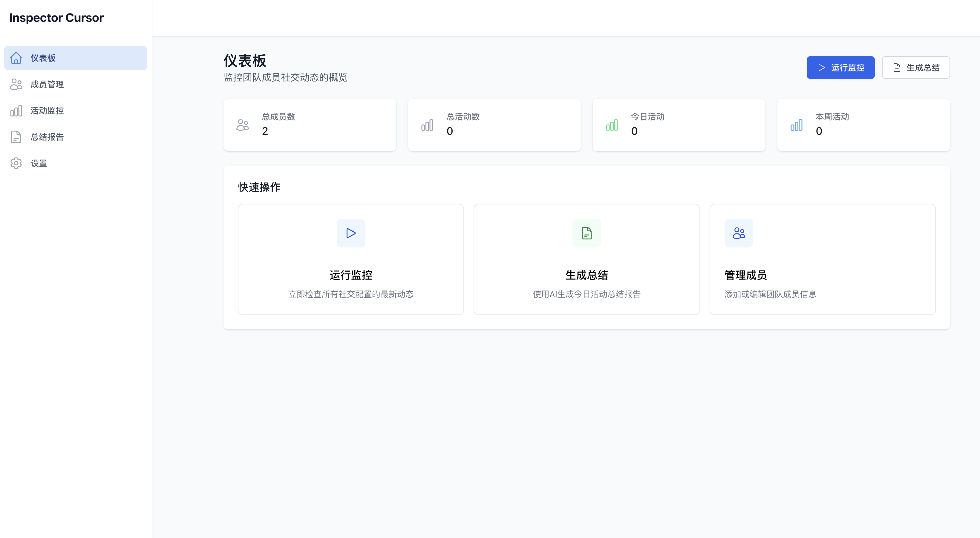Image resolution: width=980 pixels, height=538 pixels.
Task: Click the blue 运行监控 button at top right
Action: pyautogui.click(x=840, y=67)
